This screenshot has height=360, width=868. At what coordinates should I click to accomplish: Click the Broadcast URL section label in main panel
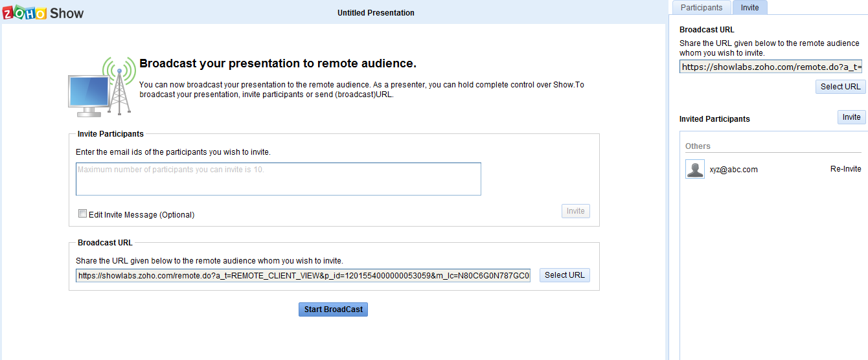point(105,243)
